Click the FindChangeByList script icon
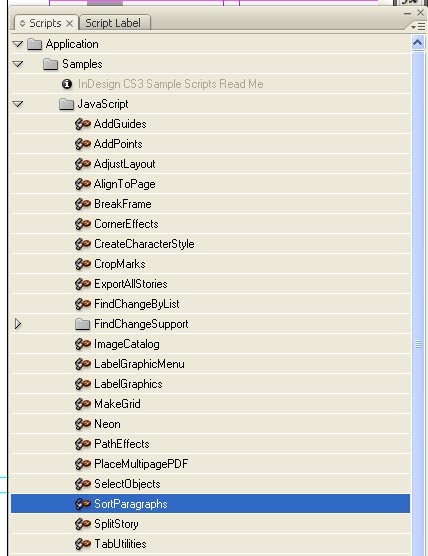Viewport: 428px width, 556px height. pos(83,304)
